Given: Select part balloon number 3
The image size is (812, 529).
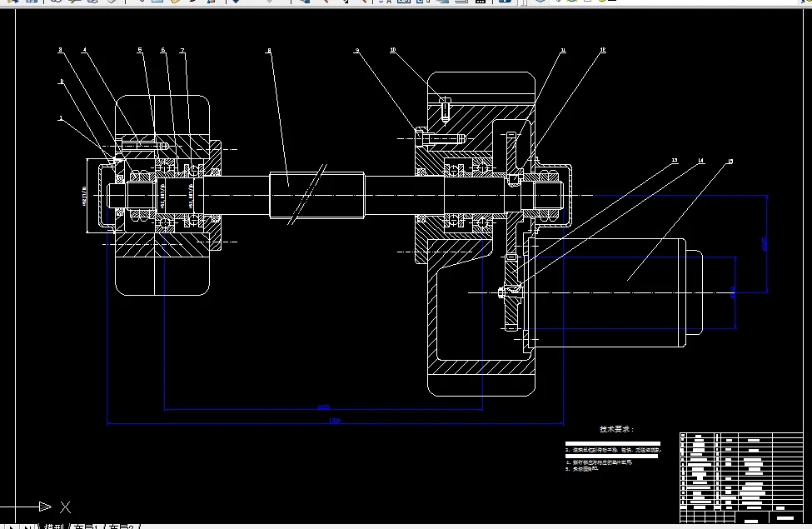Looking at the screenshot, I should (60, 50).
